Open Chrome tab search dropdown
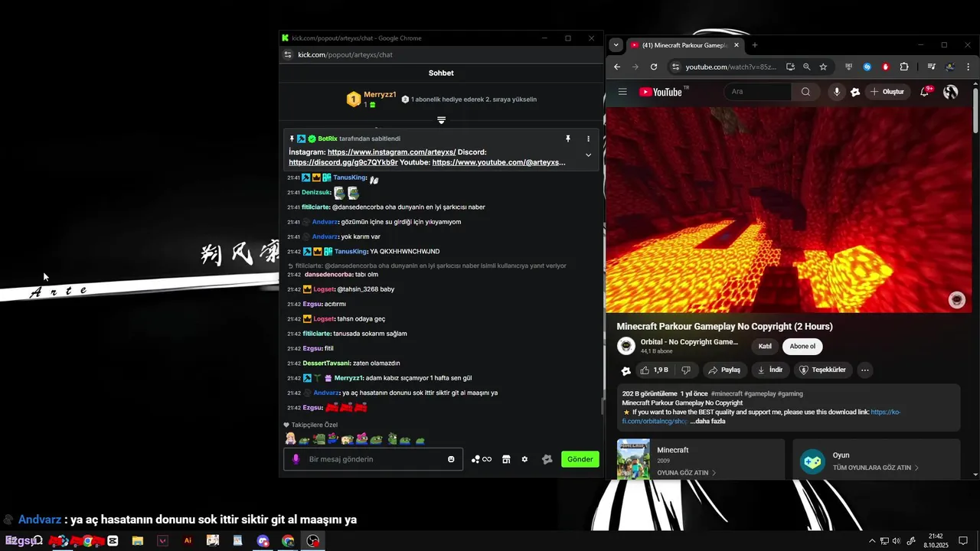The height and width of the screenshot is (551, 980). point(616,45)
